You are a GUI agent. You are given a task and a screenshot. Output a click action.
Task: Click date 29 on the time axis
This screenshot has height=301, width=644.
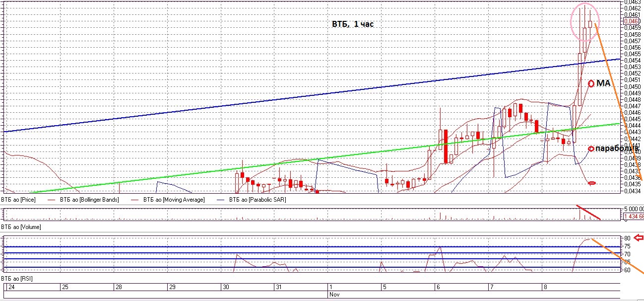click(172, 287)
